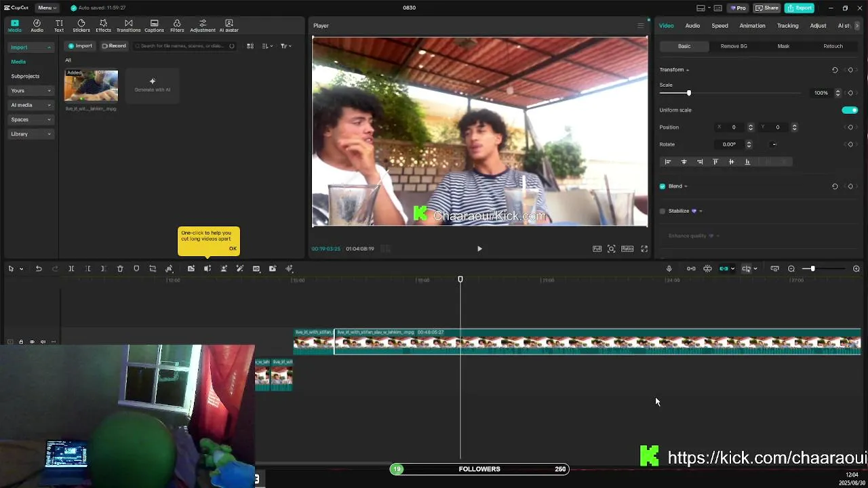868x488 pixels.
Task: Expand the Yours sidebar section
Action: tap(31, 91)
